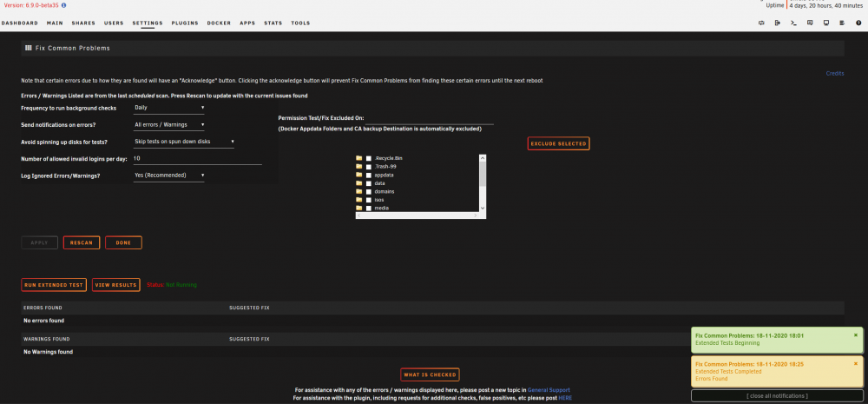Click the What Is Checked button
This screenshot has height=404, width=868.
pos(431,374)
